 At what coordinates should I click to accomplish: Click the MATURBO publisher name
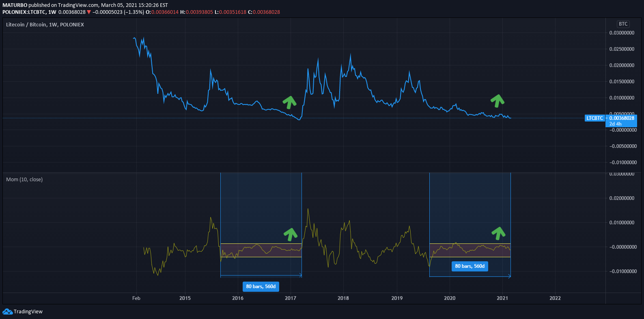15,5
